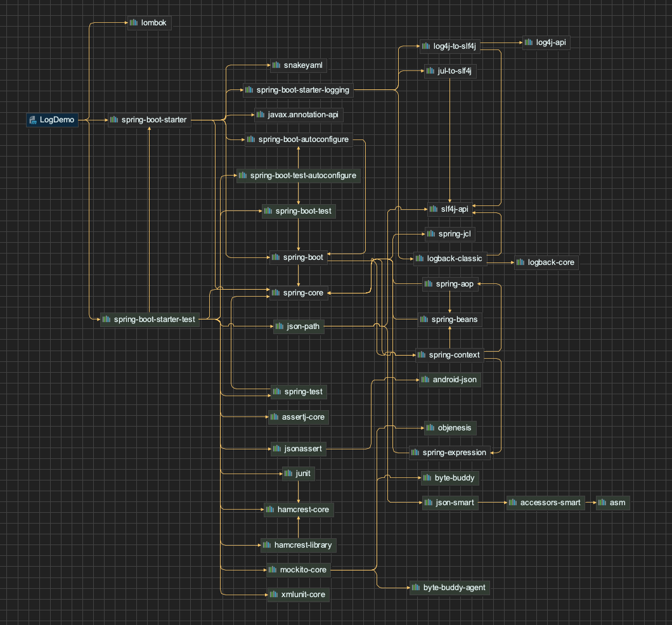The image size is (672, 625).
Task: Select the javax.annotation-api node label
Action: click(303, 115)
